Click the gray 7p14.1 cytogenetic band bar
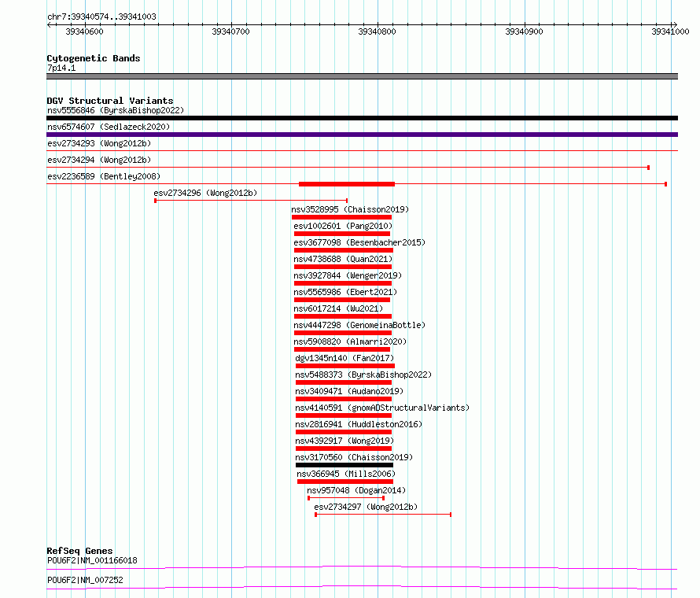 [362, 76]
